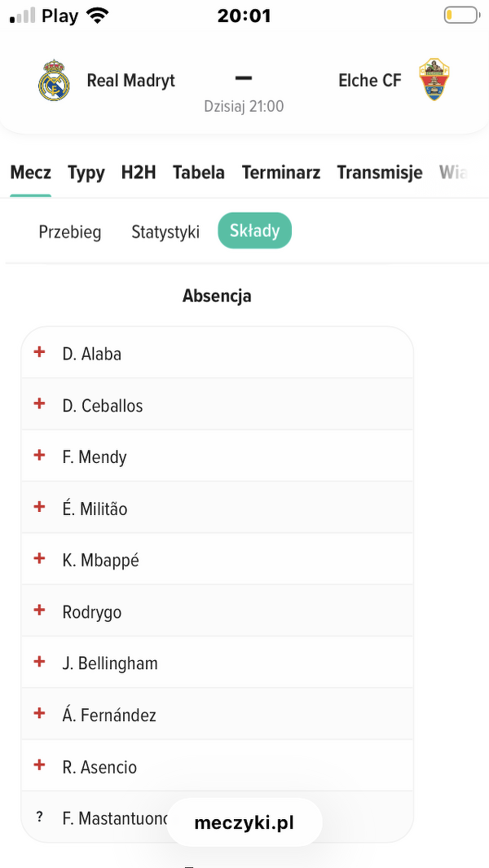The image size is (489, 868).
Task: Open the meczyki.pl link
Action: [244, 823]
